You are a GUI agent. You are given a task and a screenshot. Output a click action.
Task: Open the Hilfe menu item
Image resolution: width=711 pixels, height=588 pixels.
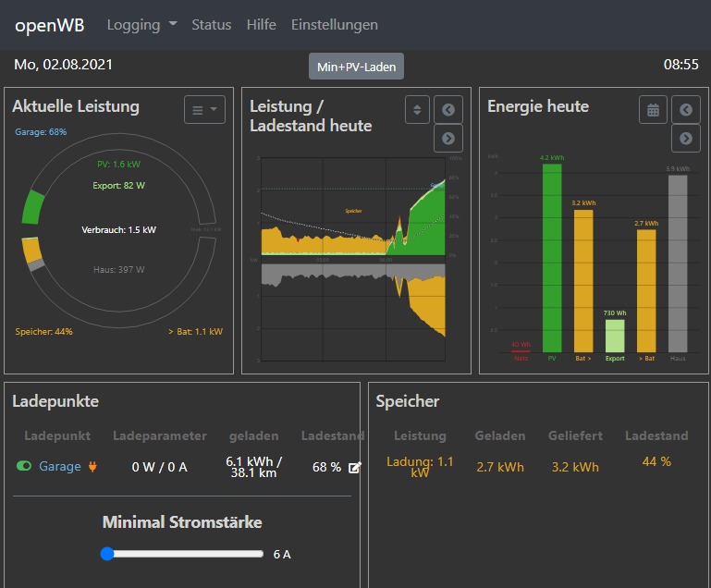click(261, 25)
